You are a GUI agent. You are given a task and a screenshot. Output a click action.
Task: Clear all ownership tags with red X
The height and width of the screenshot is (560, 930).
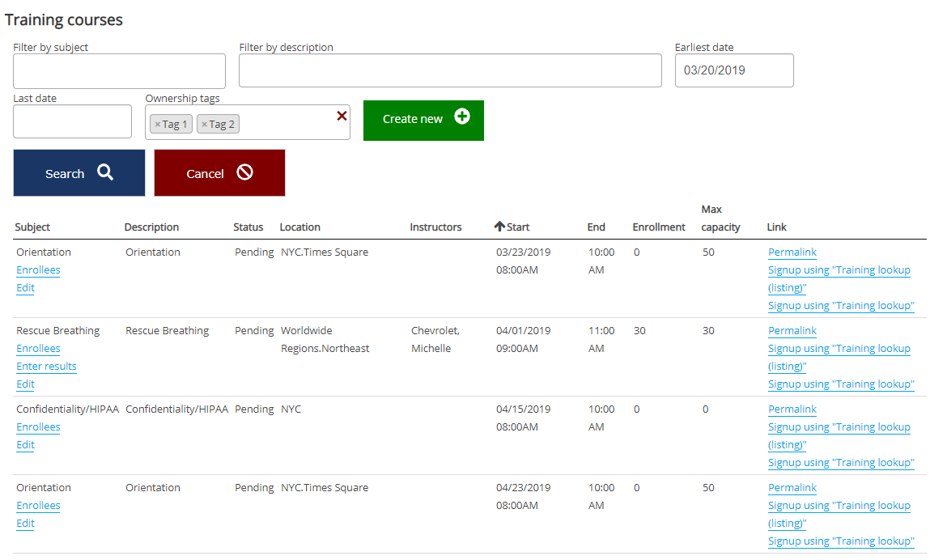tap(342, 117)
